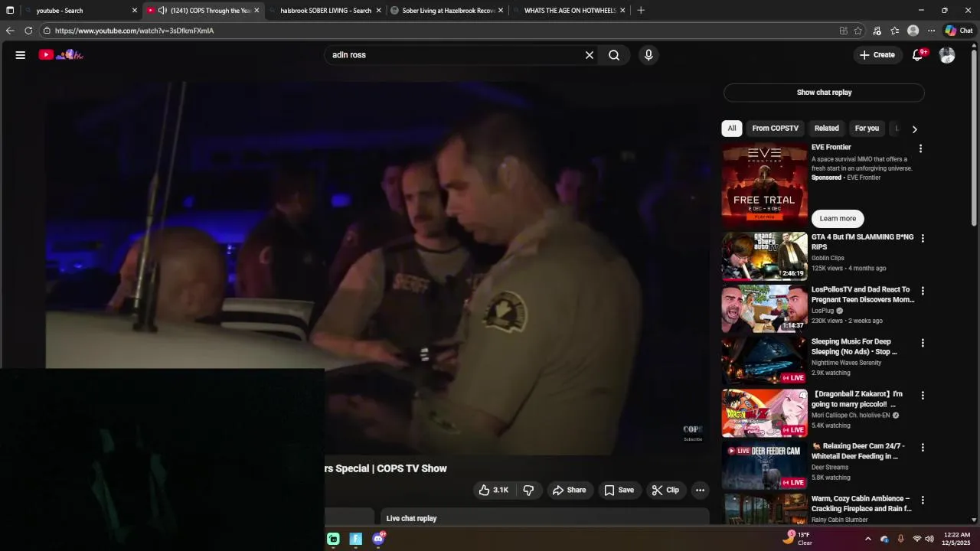The height and width of the screenshot is (551, 980).
Task: Open the YouTube account avatar menu
Action: pyautogui.click(x=947, y=55)
